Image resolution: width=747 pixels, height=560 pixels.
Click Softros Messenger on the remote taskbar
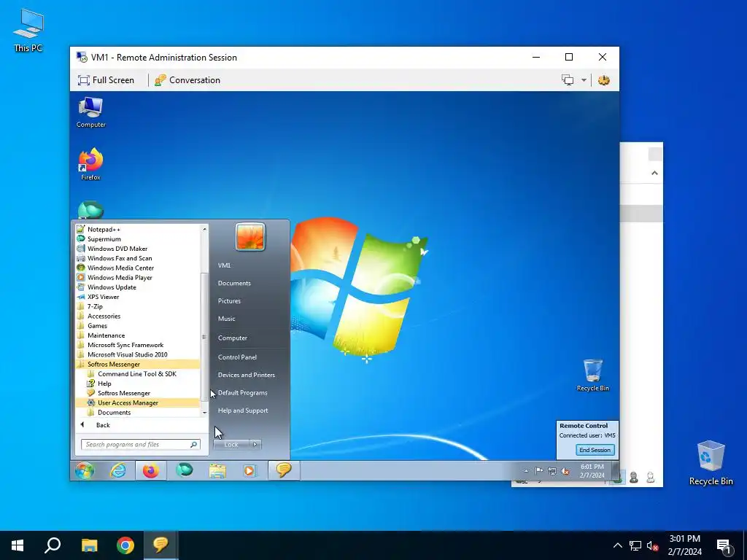click(284, 470)
